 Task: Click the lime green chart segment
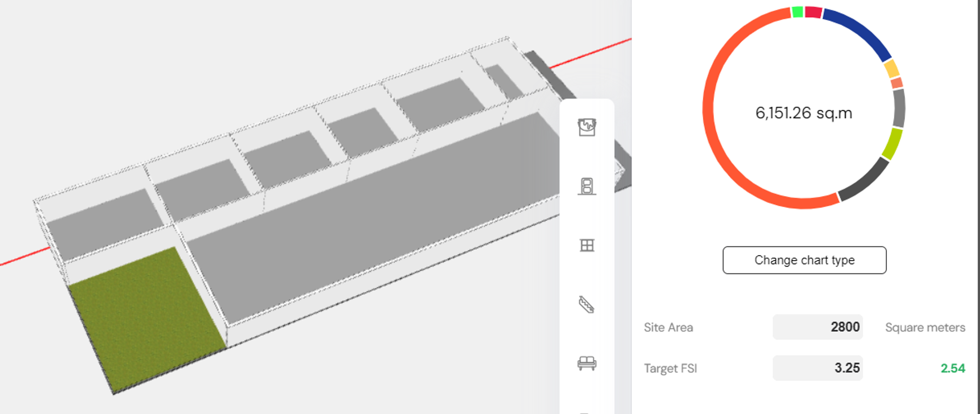pyautogui.click(x=894, y=144)
